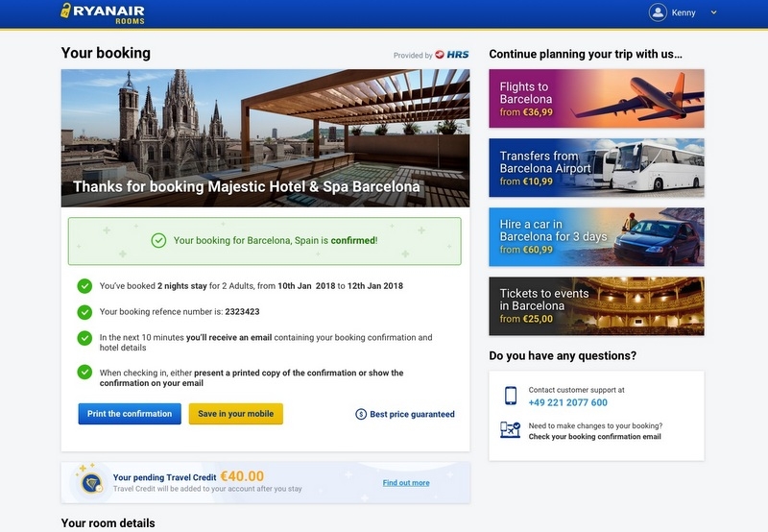This screenshot has height=532, width=768.
Task: Open Check your booking confirmation email link
Action: [594, 437]
